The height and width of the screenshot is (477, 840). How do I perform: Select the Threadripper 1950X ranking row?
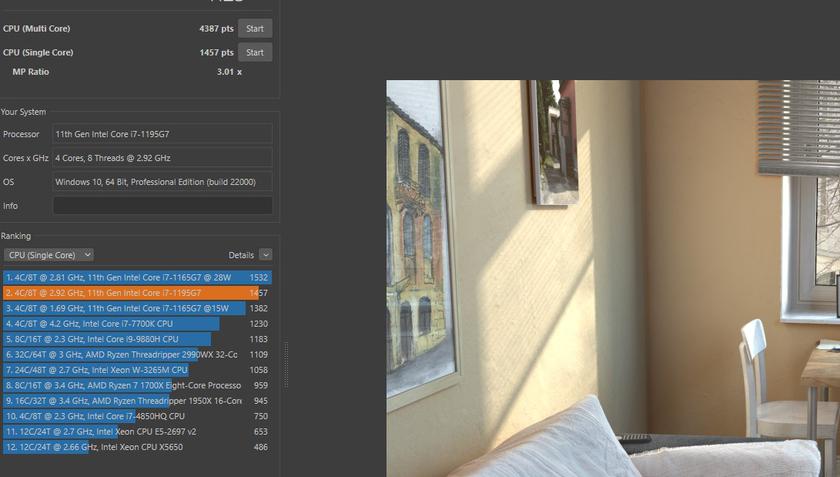tap(136, 401)
